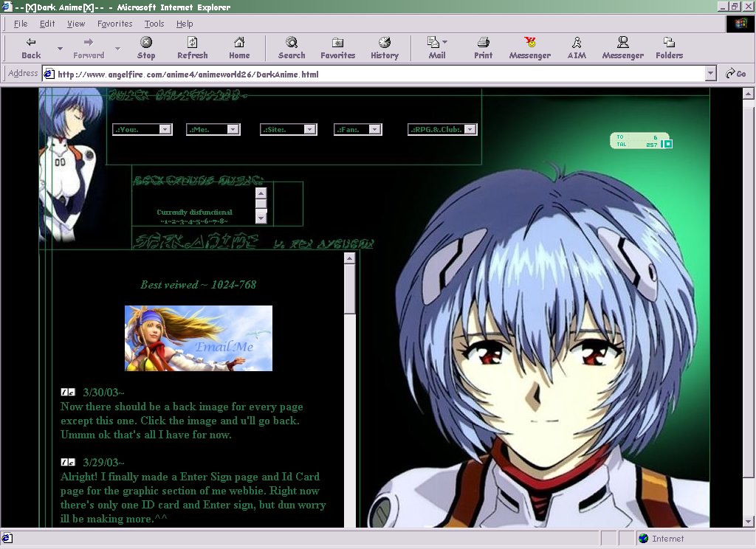The height and width of the screenshot is (549, 756).
Task: Click the Back arrow toolbar icon
Action: [31, 43]
